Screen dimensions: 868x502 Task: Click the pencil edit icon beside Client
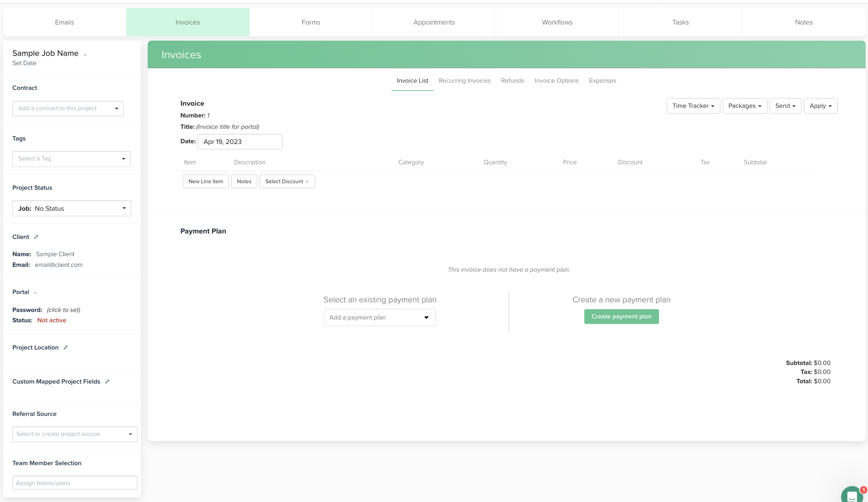pos(36,237)
